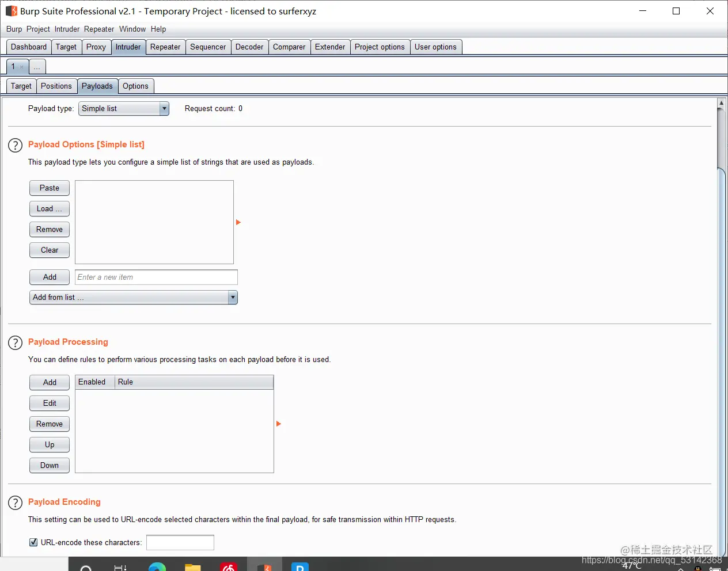Select Intruder attack tab 1
The image size is (728, 571).
click(x=13, y=67)
